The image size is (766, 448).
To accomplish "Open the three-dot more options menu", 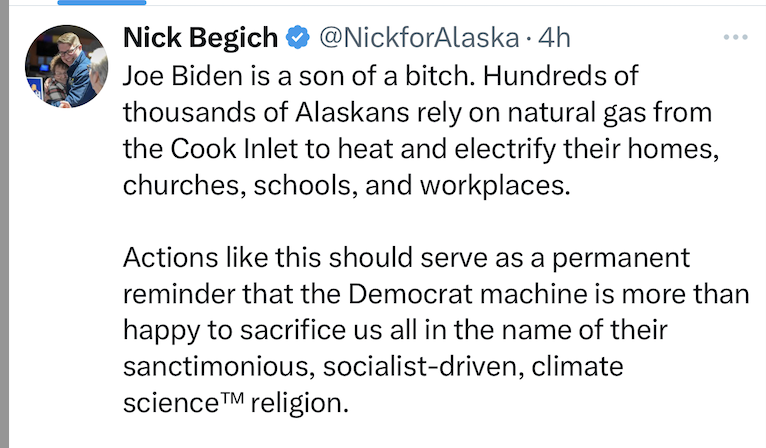I will (x=736, y=37).
